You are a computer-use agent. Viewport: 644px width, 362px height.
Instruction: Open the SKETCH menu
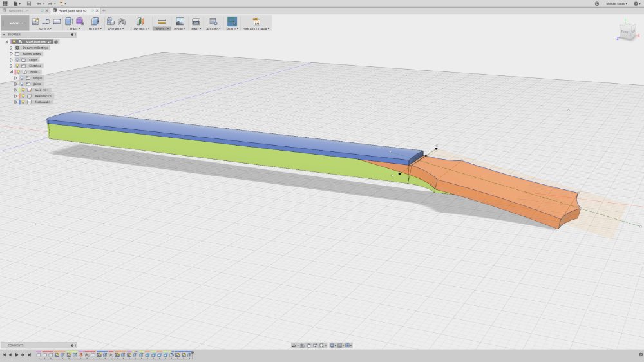45,29
